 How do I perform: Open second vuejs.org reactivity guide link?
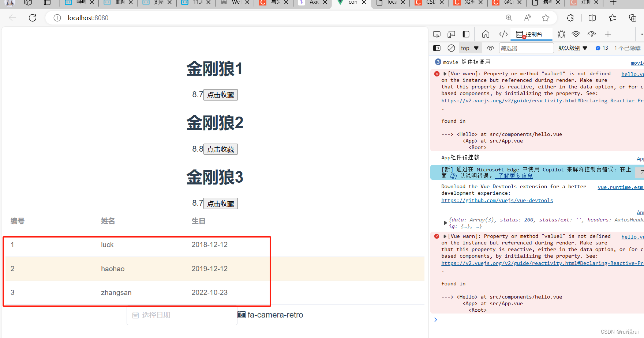[x=542, y=263]
